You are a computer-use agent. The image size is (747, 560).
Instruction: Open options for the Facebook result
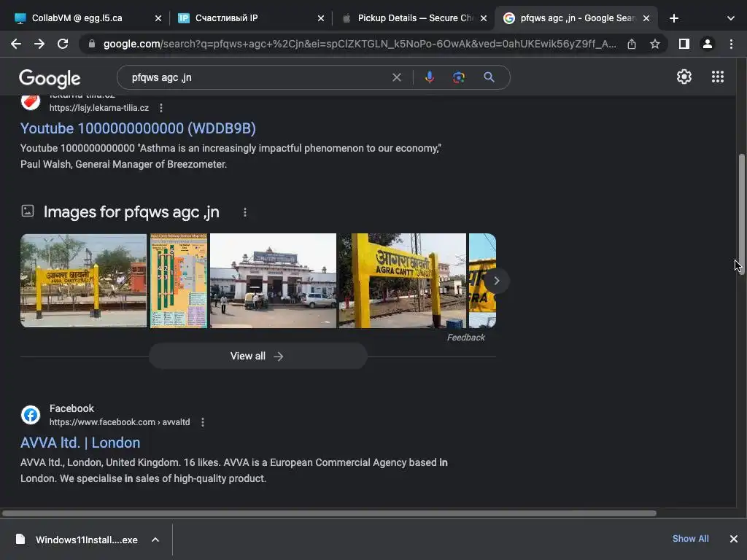203,422
